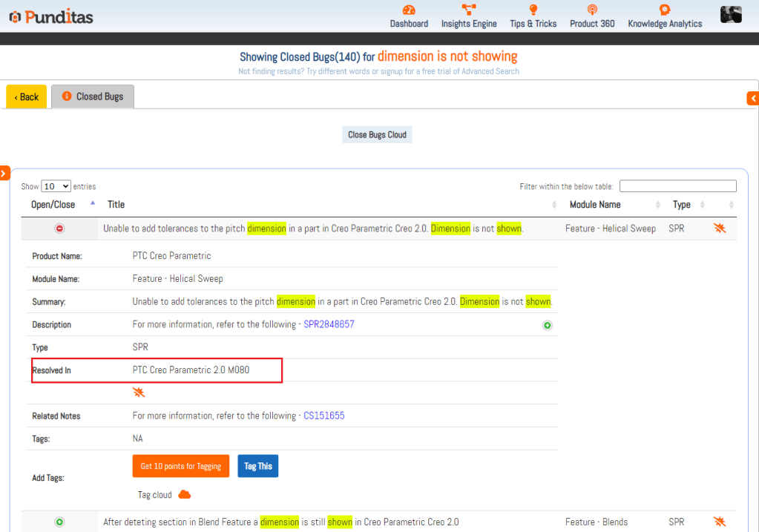This screenshot has width=759, height=532.
Task: Select the Closed Bugs tab
Action: pos(93,96)
